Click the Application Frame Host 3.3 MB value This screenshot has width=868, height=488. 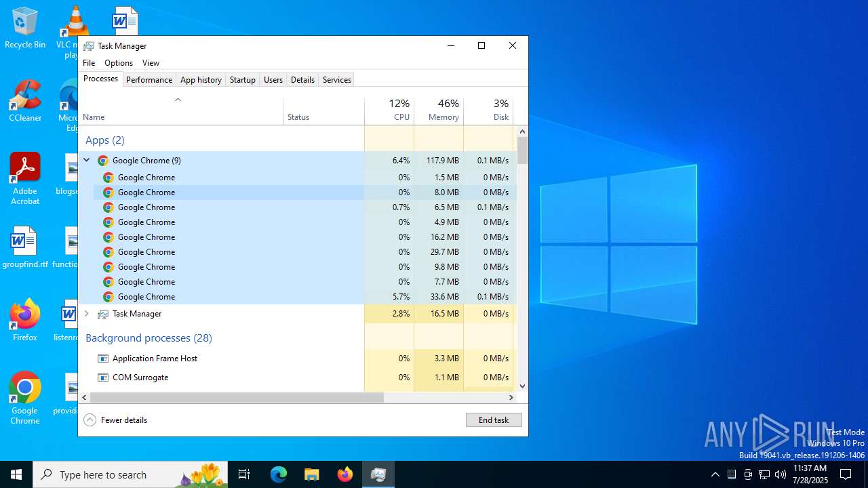[446, 359]
